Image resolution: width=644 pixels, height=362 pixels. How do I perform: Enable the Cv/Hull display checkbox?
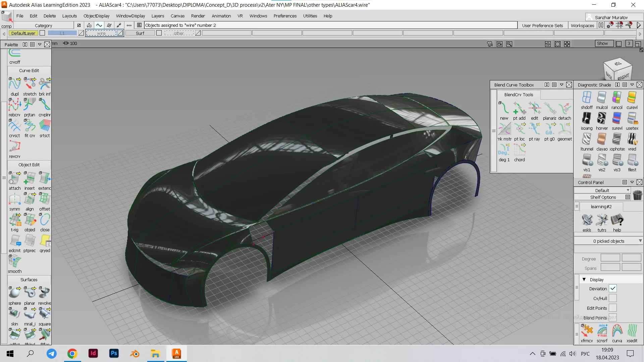tap(613, 298)
